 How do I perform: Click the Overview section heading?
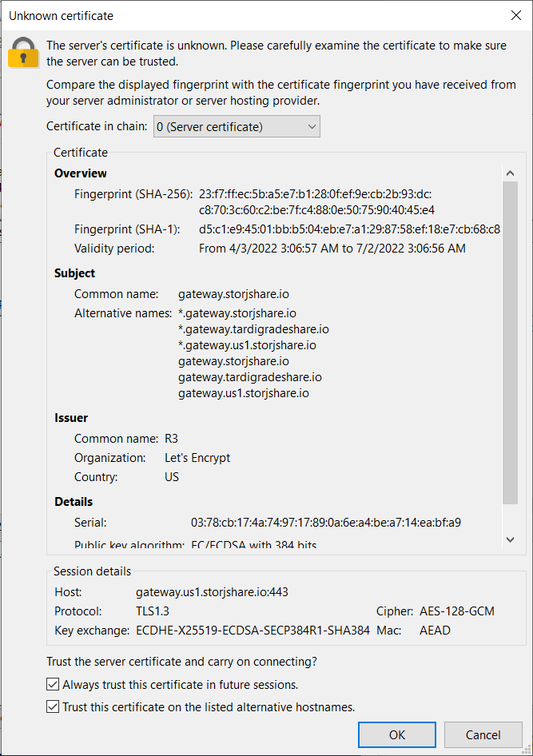(x=81, y=173)
